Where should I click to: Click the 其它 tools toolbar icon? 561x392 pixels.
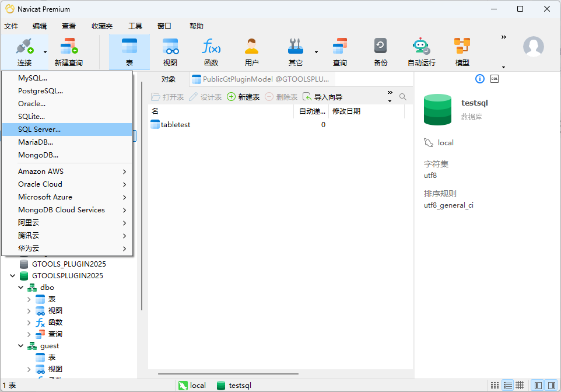(296, 52)
